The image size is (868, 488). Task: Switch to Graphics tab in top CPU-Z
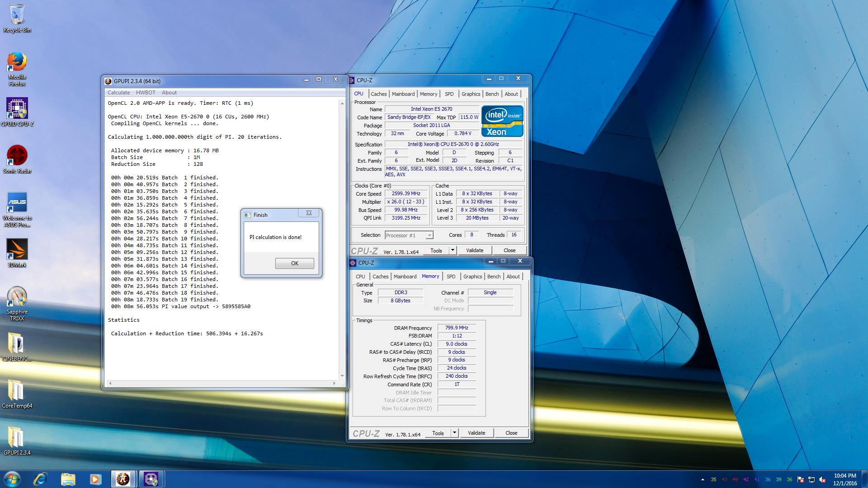point(471,94)
